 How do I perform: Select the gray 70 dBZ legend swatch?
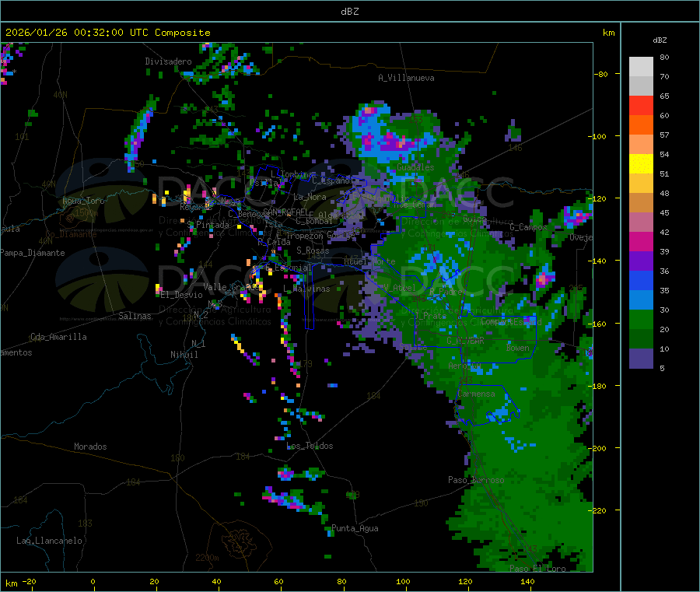coord(641,86)
